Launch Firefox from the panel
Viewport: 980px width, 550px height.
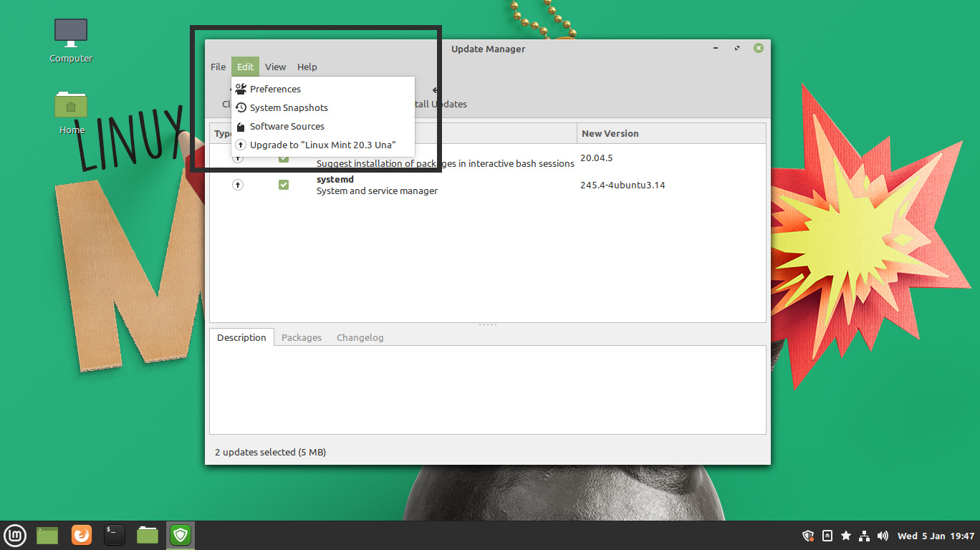[x=82, y=535]
